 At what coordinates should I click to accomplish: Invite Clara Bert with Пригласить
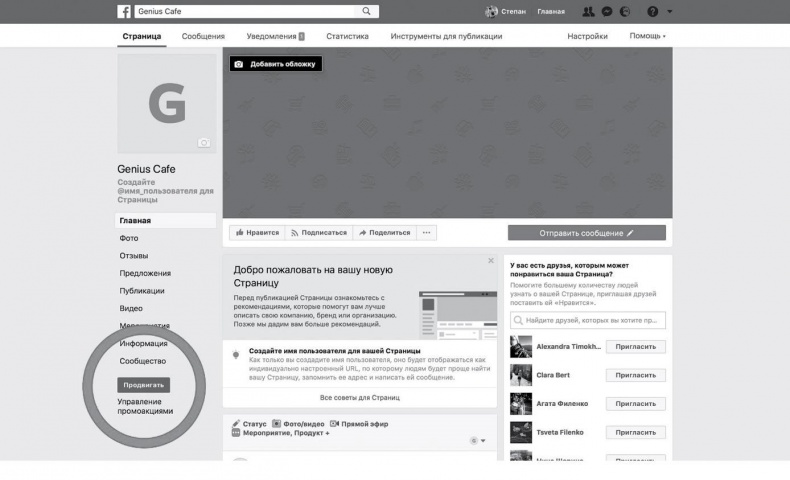(635, 375)
